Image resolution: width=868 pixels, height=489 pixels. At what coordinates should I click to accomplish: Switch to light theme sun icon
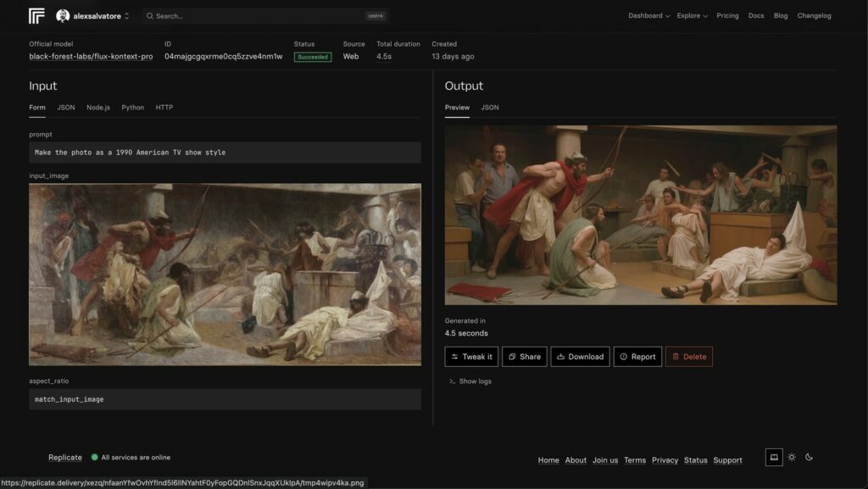792,458
